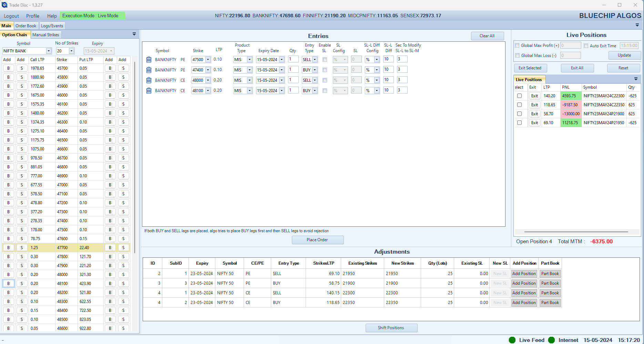Viewport: 644px width, 344px height.
Task: Click Part Book for 22350 CE BUY row
Action: click(x=550, y=303)
